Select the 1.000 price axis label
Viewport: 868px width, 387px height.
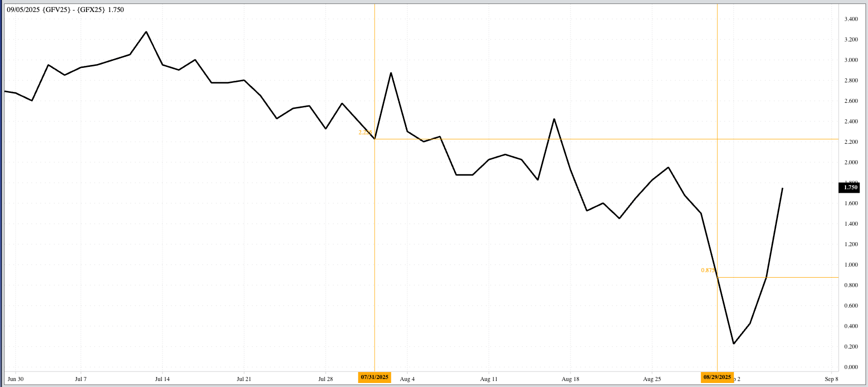coord(851,265)
